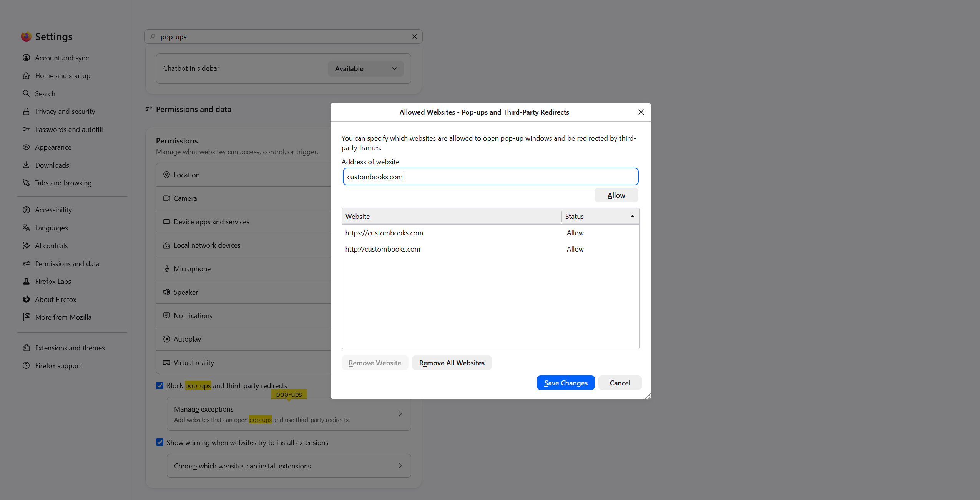980x500 pixels.
Task: Switch to Tabs and browsing section
Action: [63, 183]
